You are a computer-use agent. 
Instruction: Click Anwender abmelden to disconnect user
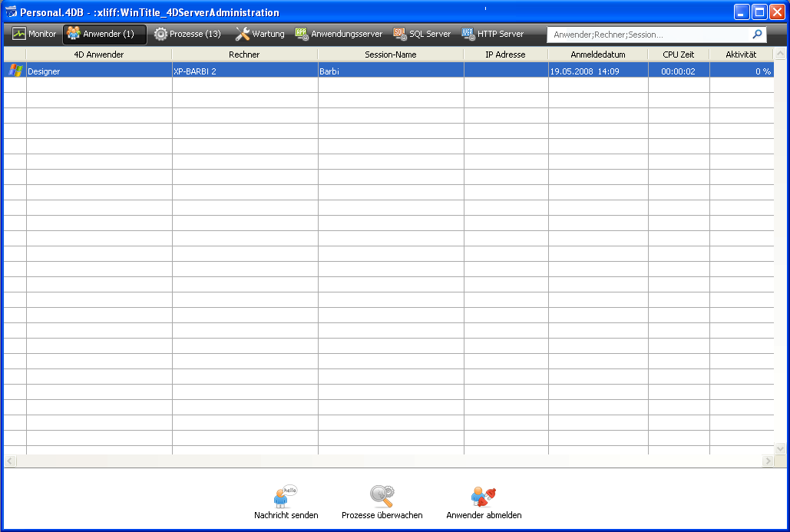point(484,496)
